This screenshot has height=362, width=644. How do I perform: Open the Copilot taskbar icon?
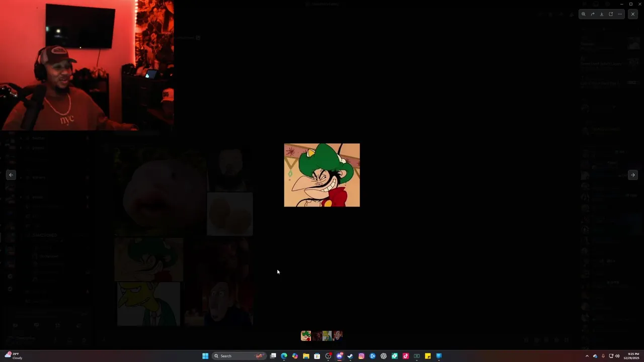click(295, 356)
